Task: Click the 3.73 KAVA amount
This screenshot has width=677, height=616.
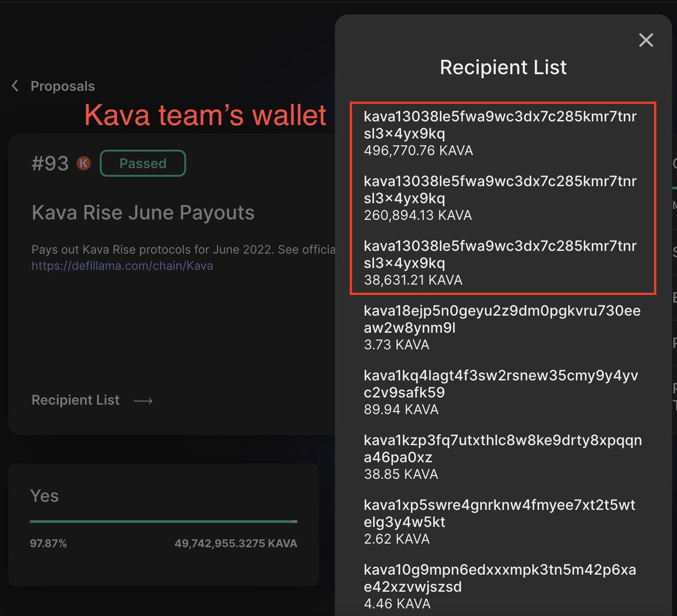Action: (397, 344)
